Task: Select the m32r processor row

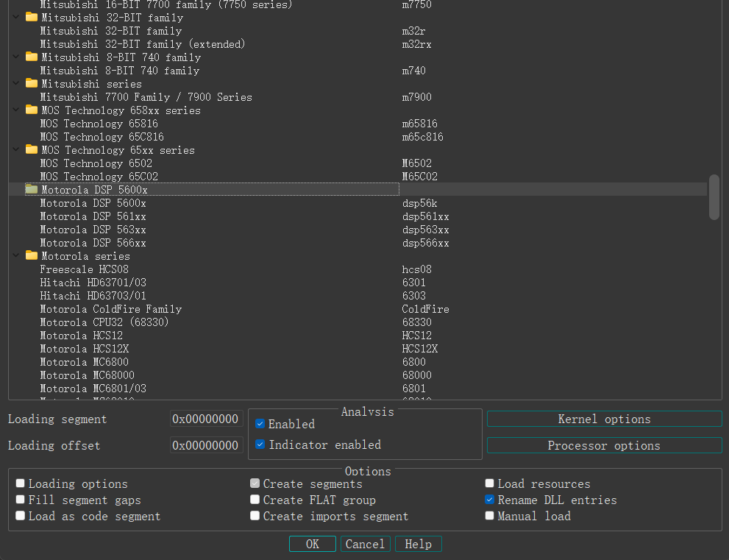Action: tap(358, 31)
